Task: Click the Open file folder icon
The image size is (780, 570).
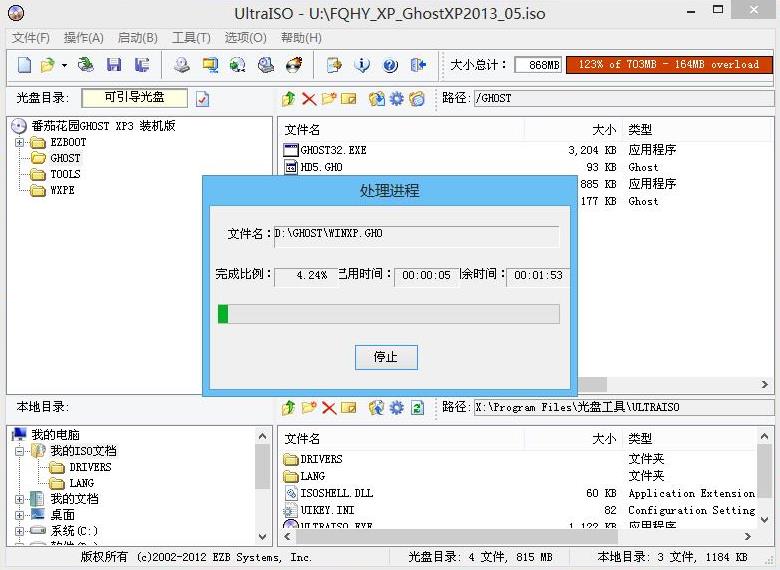Action: 48,65
